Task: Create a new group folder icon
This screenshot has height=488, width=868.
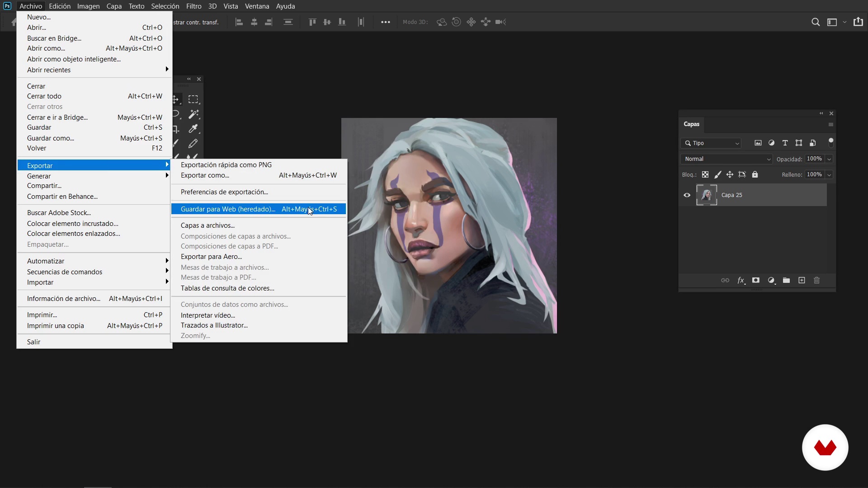Action: click(x=787, y=280)
